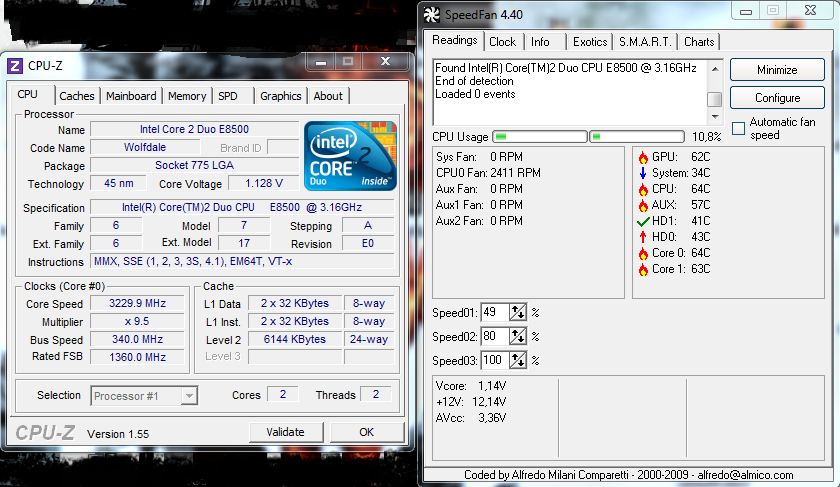The image size is (840, 487).
Task: Open the Processor #1 selection dropdown
Action: click(144, 396)
